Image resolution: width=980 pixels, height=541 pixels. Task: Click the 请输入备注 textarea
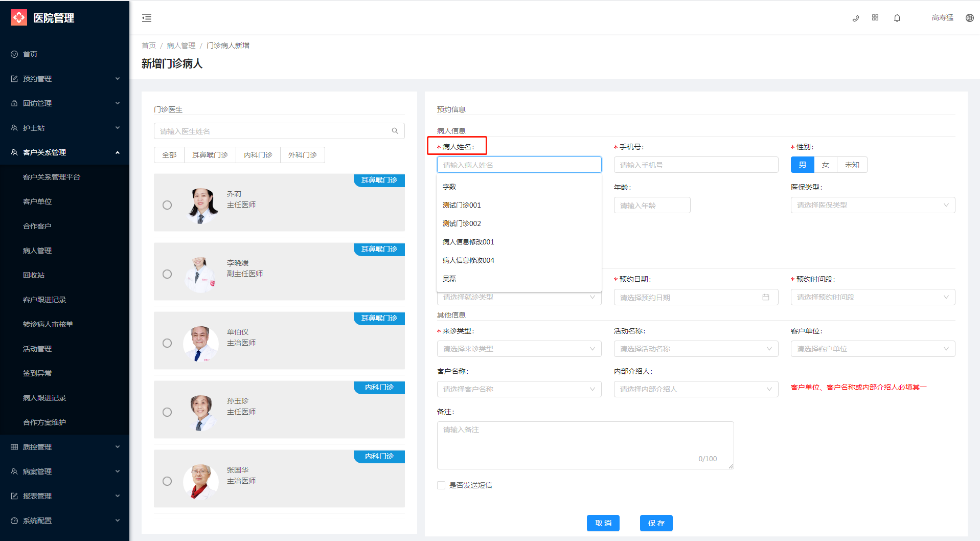(585, 445)
